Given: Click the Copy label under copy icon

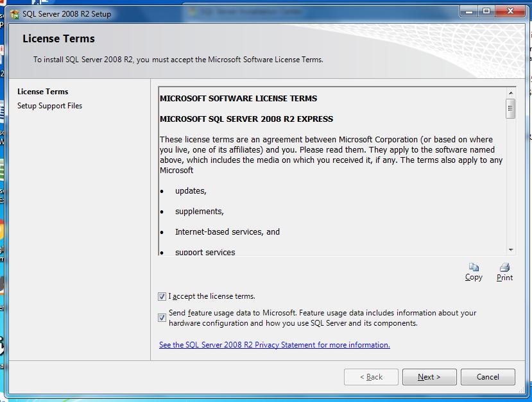Looking at the screenshot, I should click(x=474, y=277).
